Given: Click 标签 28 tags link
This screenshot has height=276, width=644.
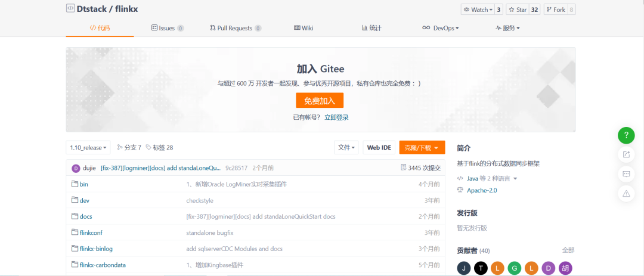Looking at the screenshot, I should 159,147.
